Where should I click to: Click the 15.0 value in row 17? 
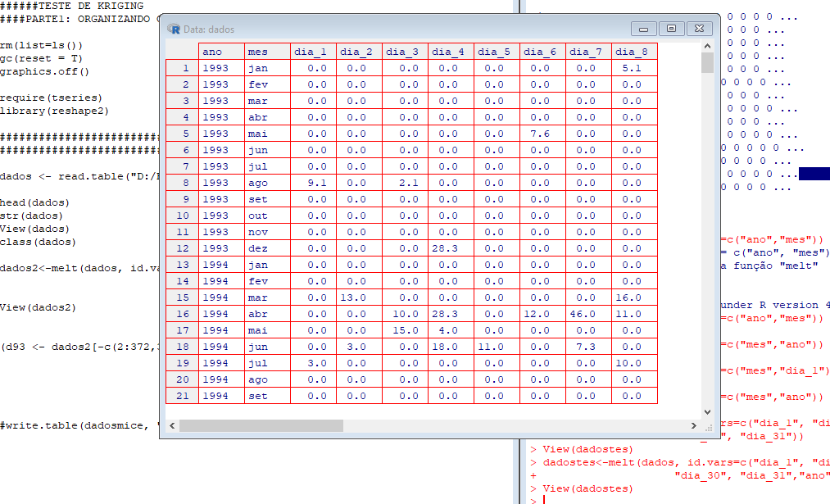405,330
